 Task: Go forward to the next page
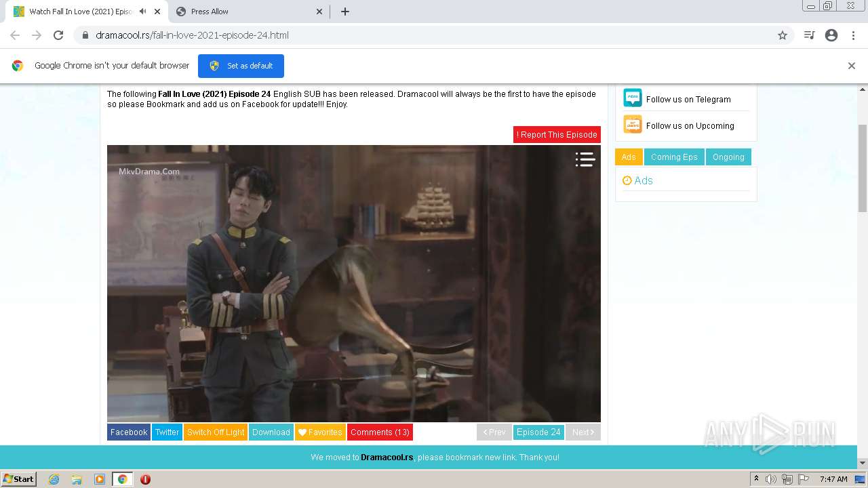37,35
